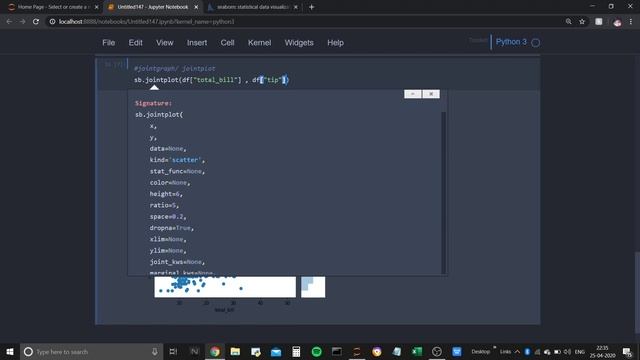Open the Mail app from the taskbar
Screen dimensions: 640x360
276,351
